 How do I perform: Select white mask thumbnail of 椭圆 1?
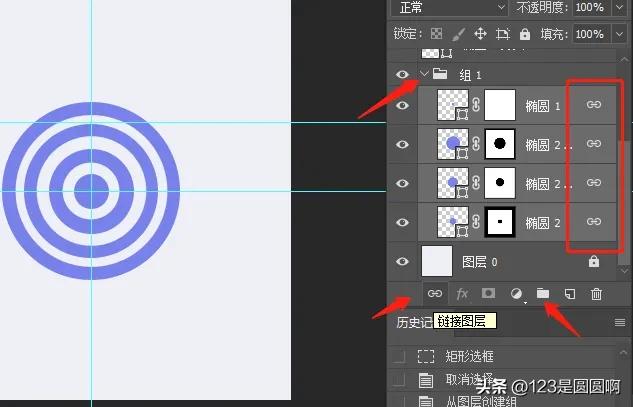tap(500, 105)
